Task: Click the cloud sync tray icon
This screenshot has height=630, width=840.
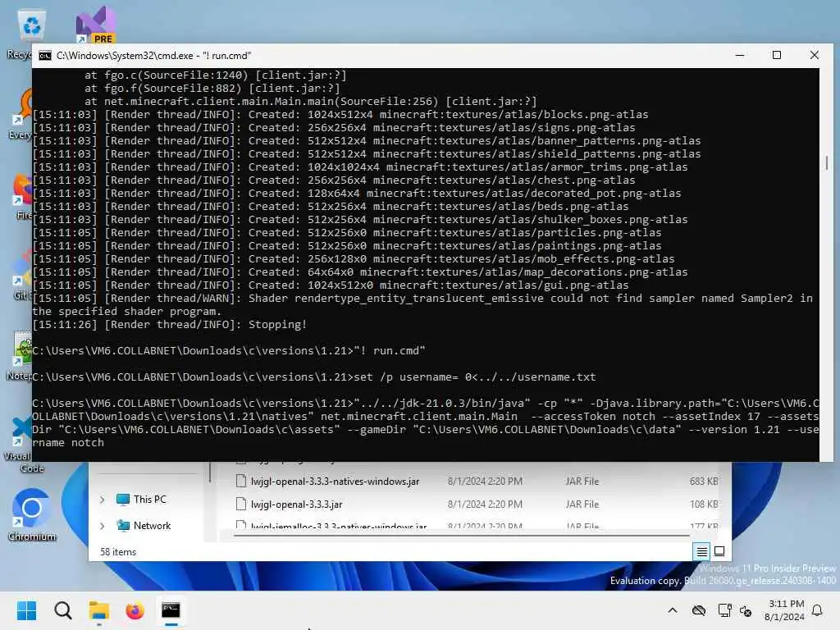Action: point(699,610)
